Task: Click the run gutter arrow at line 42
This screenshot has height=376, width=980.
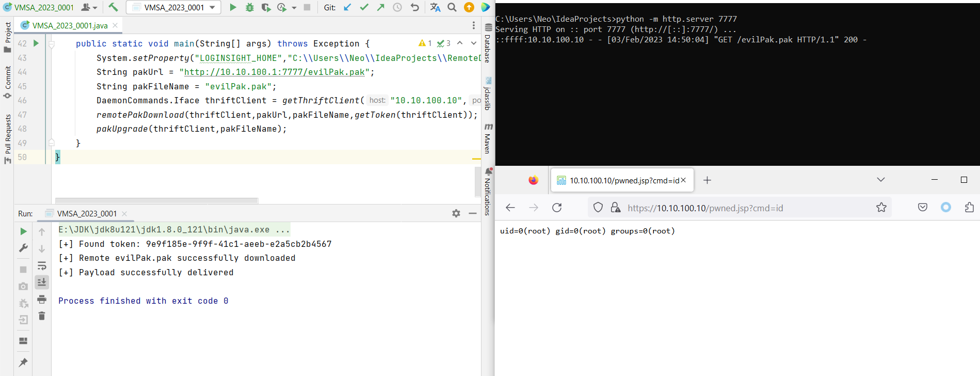Action: pos(36,43)
